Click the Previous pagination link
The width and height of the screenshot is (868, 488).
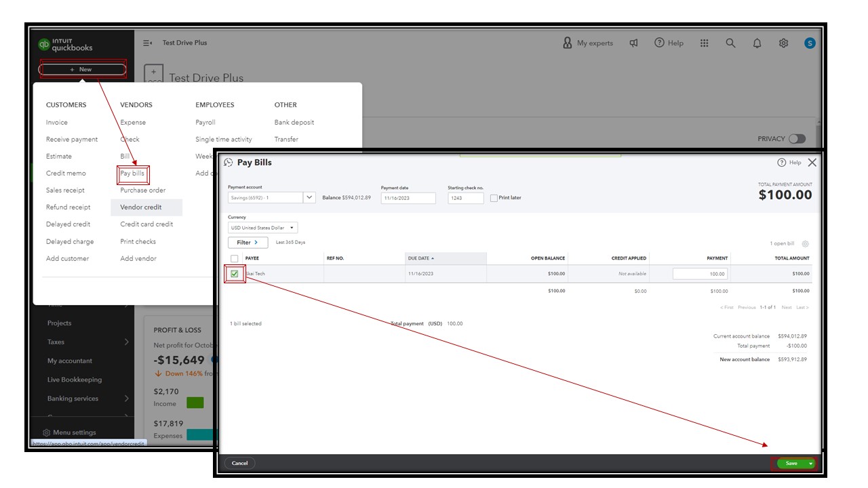(747, 308)
